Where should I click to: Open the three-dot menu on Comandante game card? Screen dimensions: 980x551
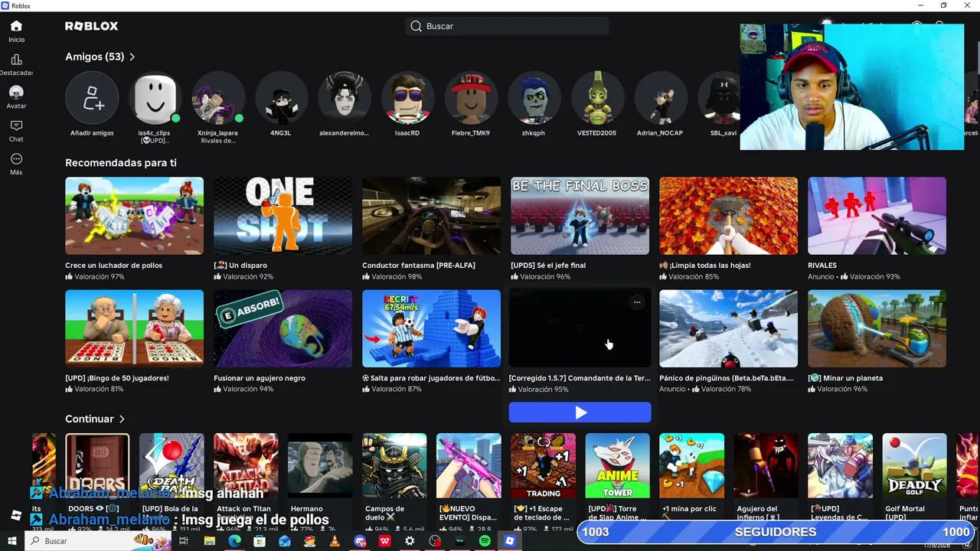[x=637, y=302]
